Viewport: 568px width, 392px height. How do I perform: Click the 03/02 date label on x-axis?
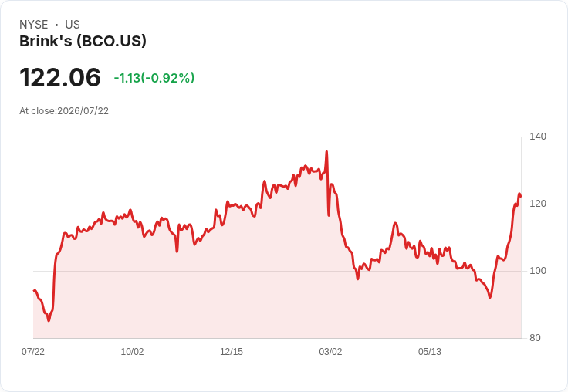[x=330, y=351]
